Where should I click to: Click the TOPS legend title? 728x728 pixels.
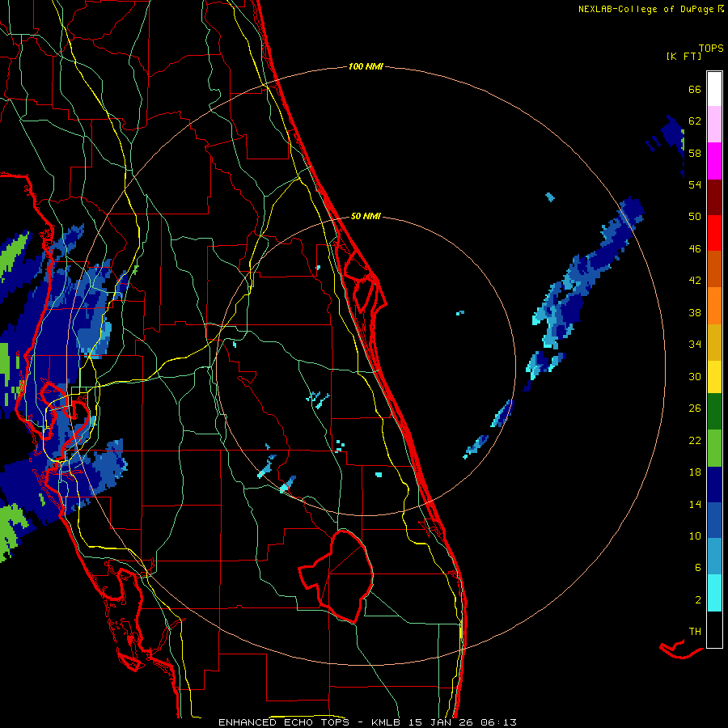point(711,48)
